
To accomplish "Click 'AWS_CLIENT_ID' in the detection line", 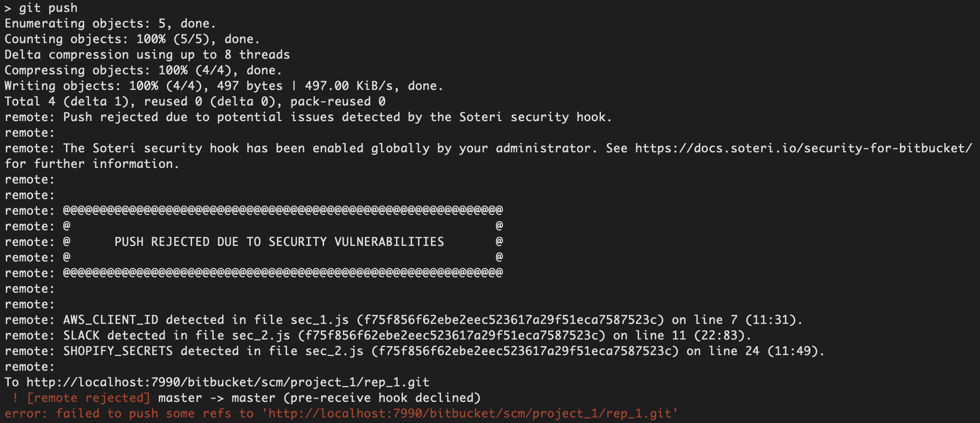I will (110, 320).
